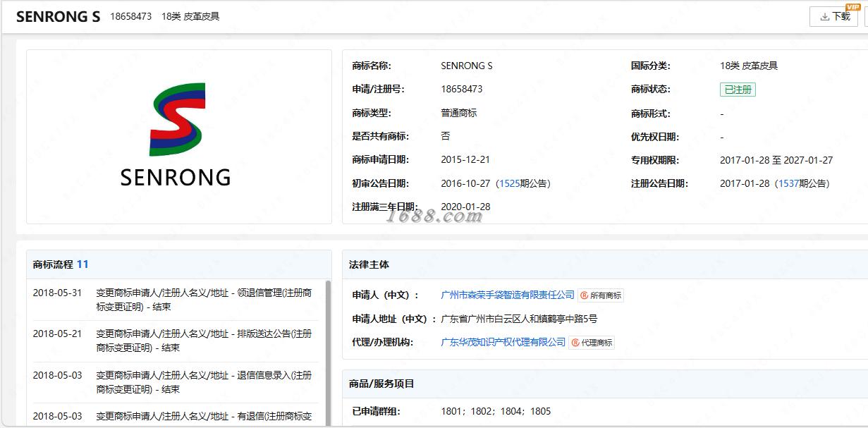Click 18类 皮革皮具 text in header

point(190,16)
